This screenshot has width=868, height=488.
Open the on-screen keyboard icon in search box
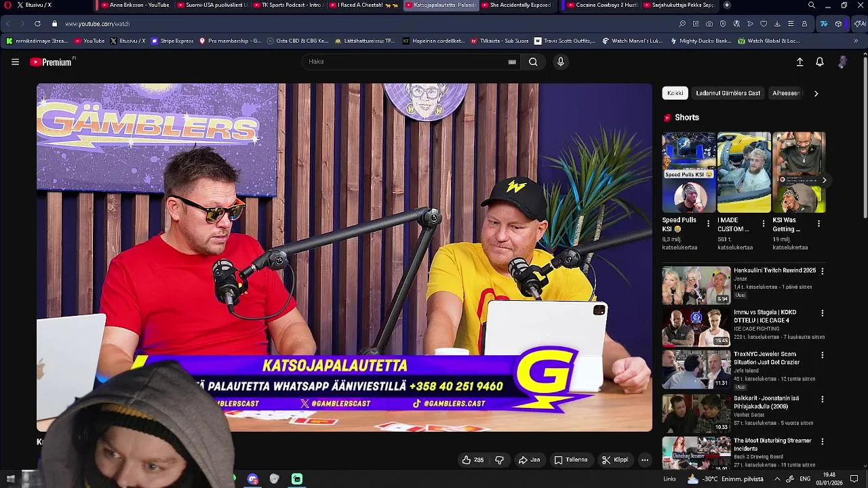(x=512, y=62)
